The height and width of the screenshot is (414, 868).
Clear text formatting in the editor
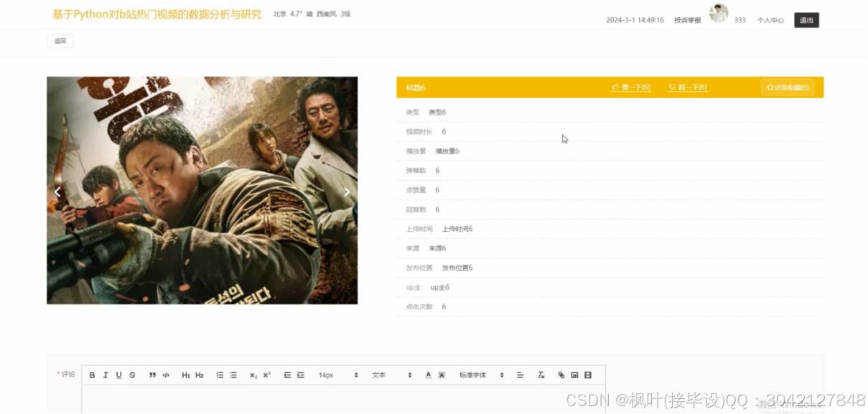tap(541, 375)
